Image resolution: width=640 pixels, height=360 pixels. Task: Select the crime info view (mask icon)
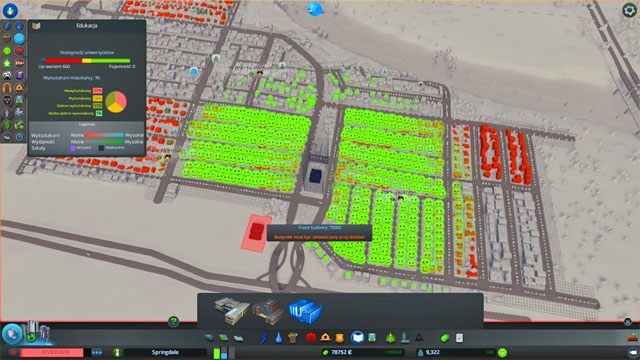coord(7,100)
